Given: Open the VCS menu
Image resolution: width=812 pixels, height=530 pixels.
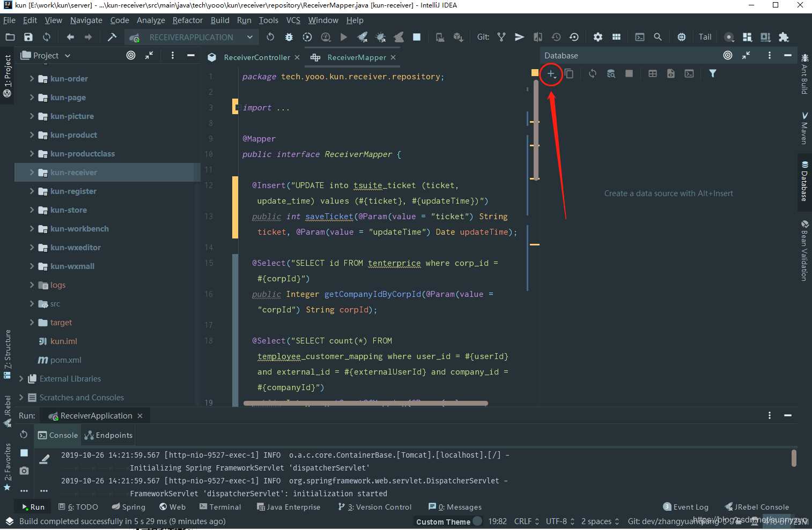Looking at the screenshot, I should click(x=293, y=20).
